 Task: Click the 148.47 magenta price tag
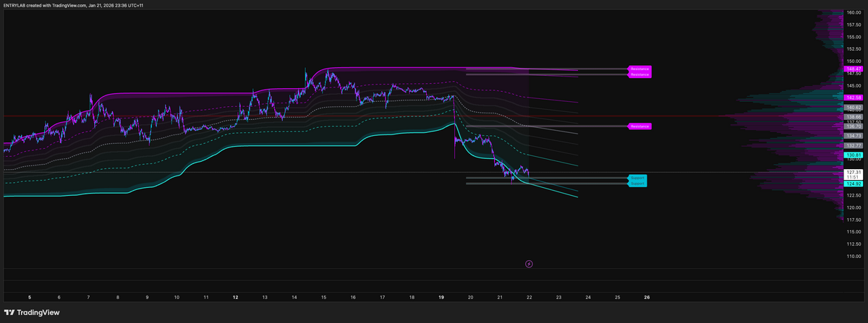(x=854, y=69)
